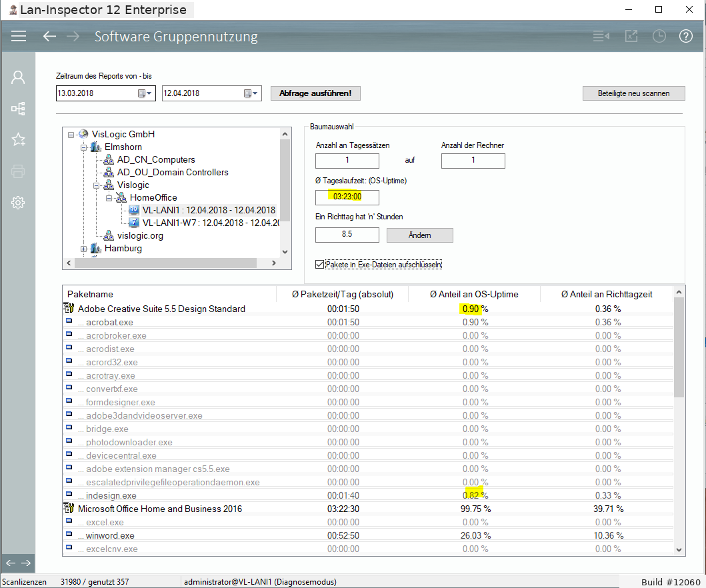Click the VL-LANI1-W7 computer icon
The height and width of the screenshot is (588, 706).
pos(134,223)
